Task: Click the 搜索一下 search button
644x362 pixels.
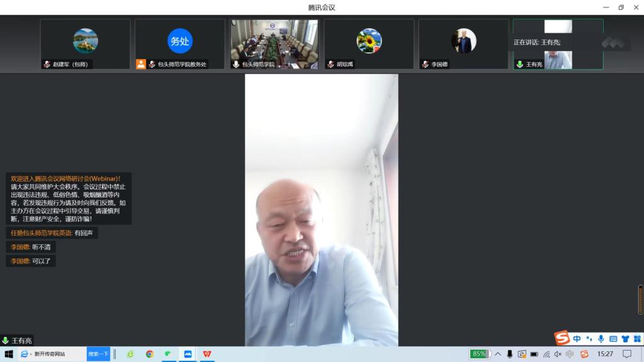Action: (x=98, y=354)
